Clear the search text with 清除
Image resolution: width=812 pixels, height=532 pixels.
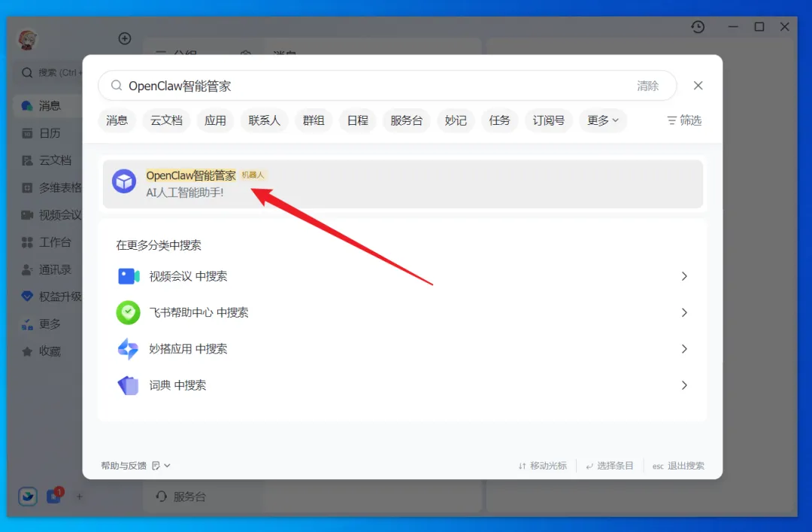[647, 86]
